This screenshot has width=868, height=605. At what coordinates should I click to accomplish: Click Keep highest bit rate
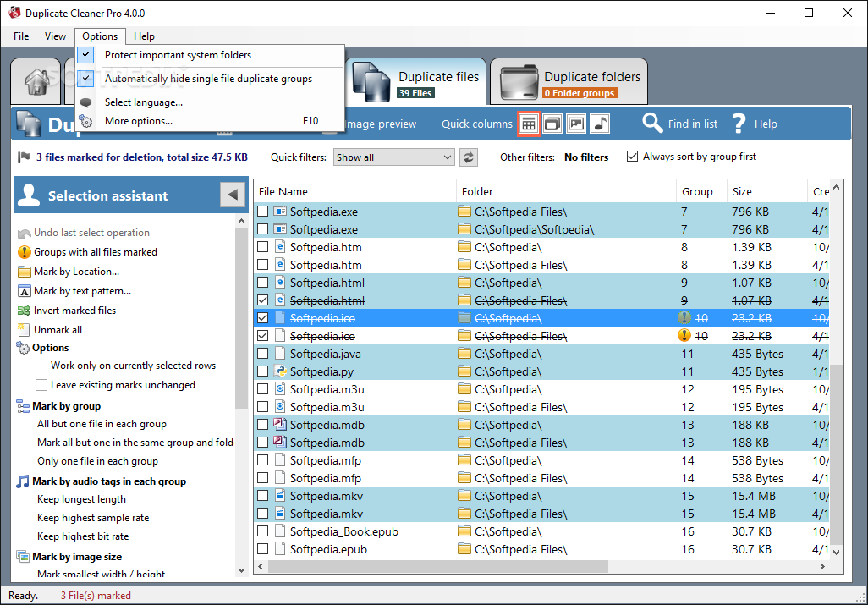click(83, 536)
